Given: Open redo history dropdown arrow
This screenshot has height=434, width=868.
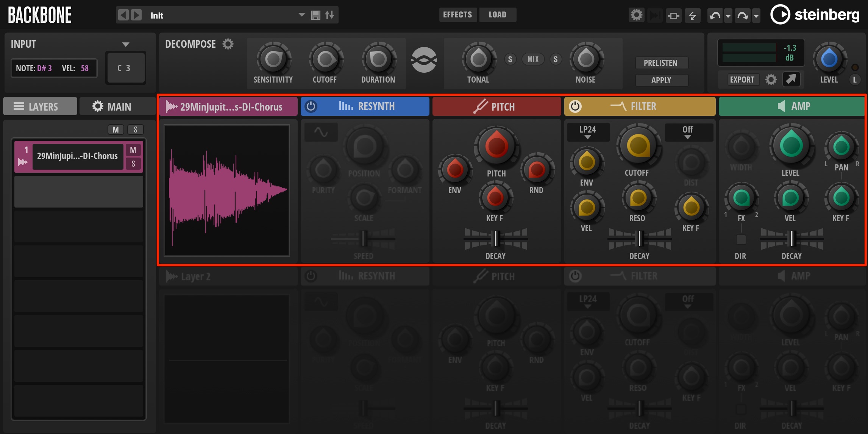Looking at the screenshot, I should (x=756, y=16).
